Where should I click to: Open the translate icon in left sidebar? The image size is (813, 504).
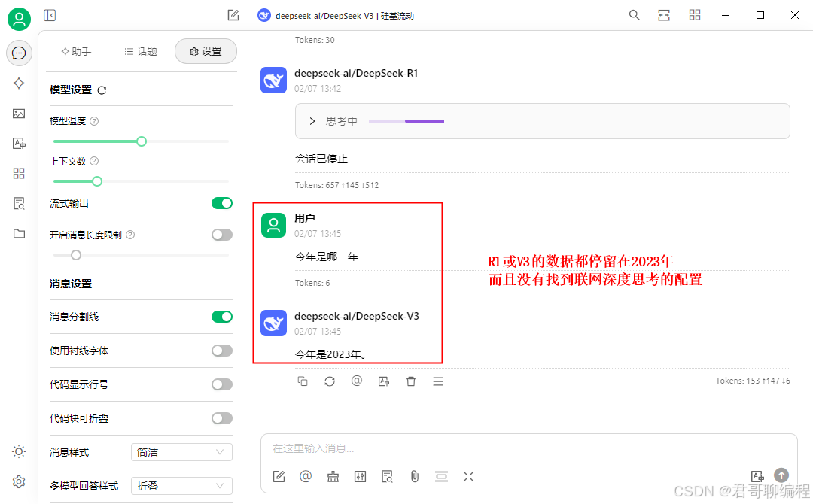tap(19, 144)
